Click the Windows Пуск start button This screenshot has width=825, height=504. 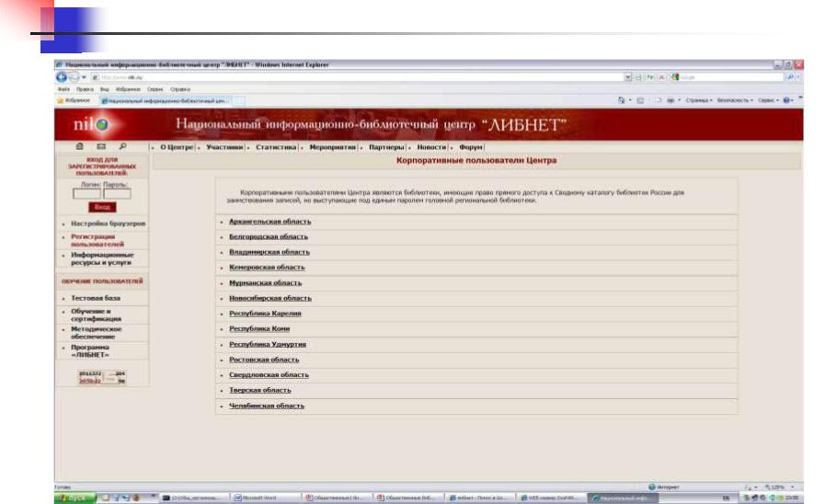coord(75,498)
